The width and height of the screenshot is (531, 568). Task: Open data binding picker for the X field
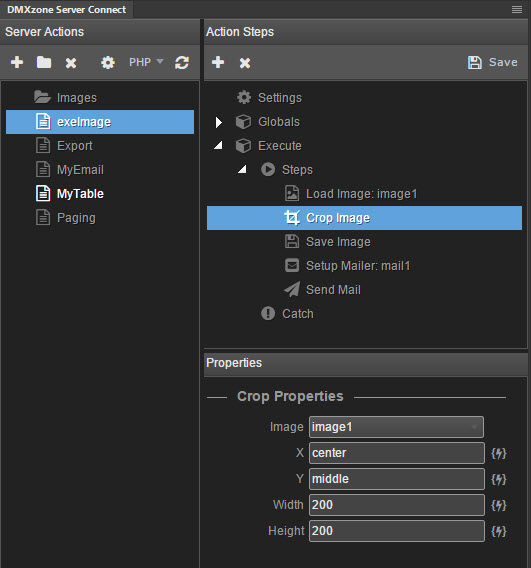coord(498,453)
